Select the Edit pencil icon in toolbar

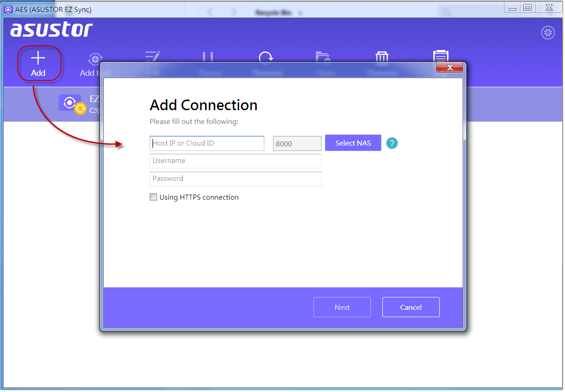152,57
